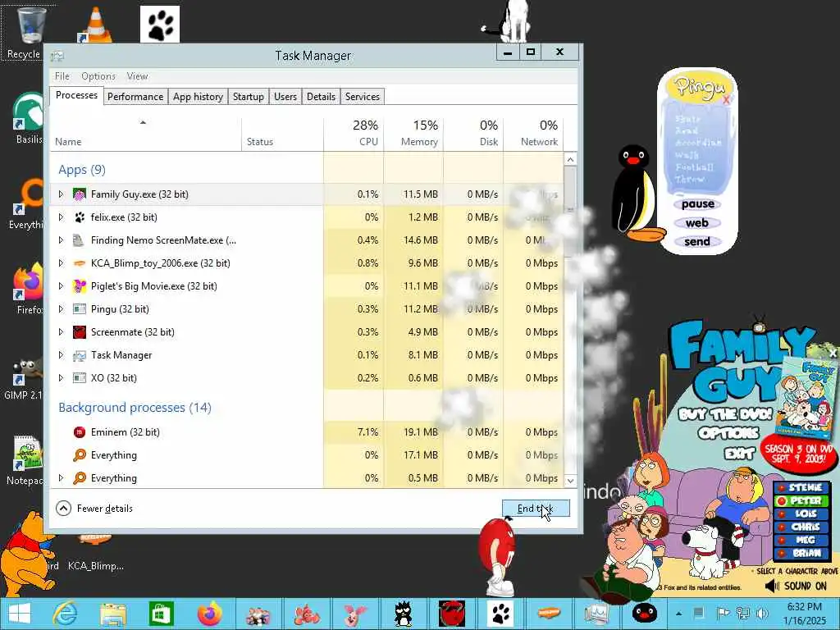The image size is (840, 630).
Task: Open the Options menu
Action: [98, 76]
